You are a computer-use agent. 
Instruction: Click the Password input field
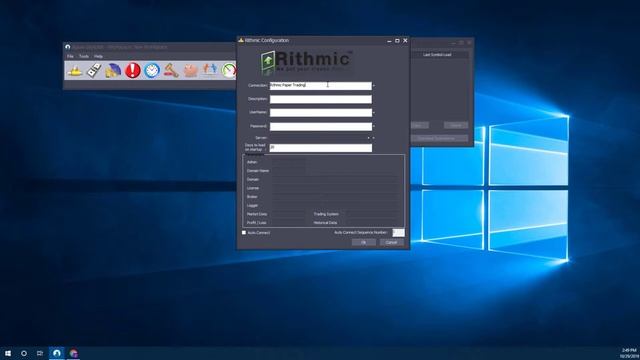(x=321, y=127)
